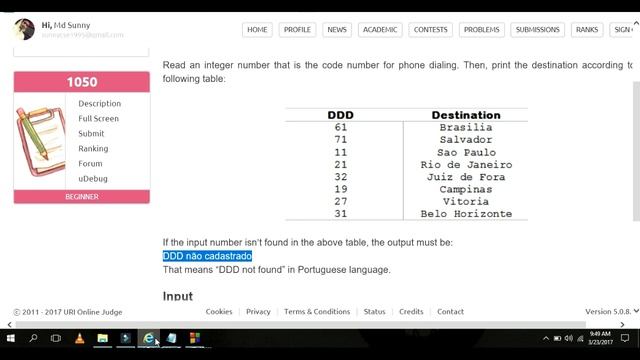The width and height of the screenshot is (640, 360).
Task: Click the vertical scrollbar down arrow
Action: [x=636, y=311]
